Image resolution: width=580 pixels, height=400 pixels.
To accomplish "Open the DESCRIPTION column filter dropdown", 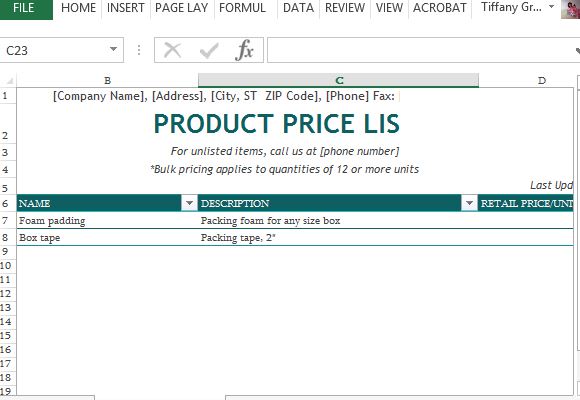I will coord(469,203).
